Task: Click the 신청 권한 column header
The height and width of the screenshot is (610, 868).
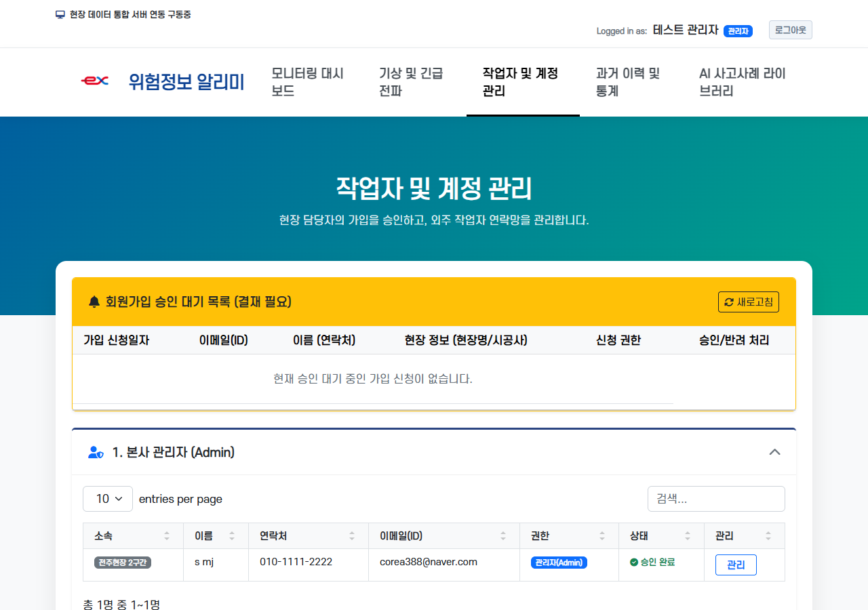Action: [x=618, y=340]
